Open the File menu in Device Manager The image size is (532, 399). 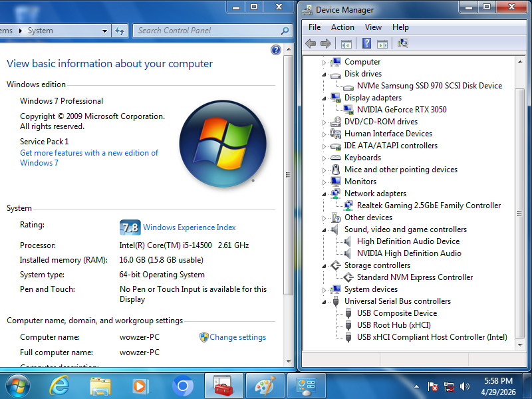point(314,27)
